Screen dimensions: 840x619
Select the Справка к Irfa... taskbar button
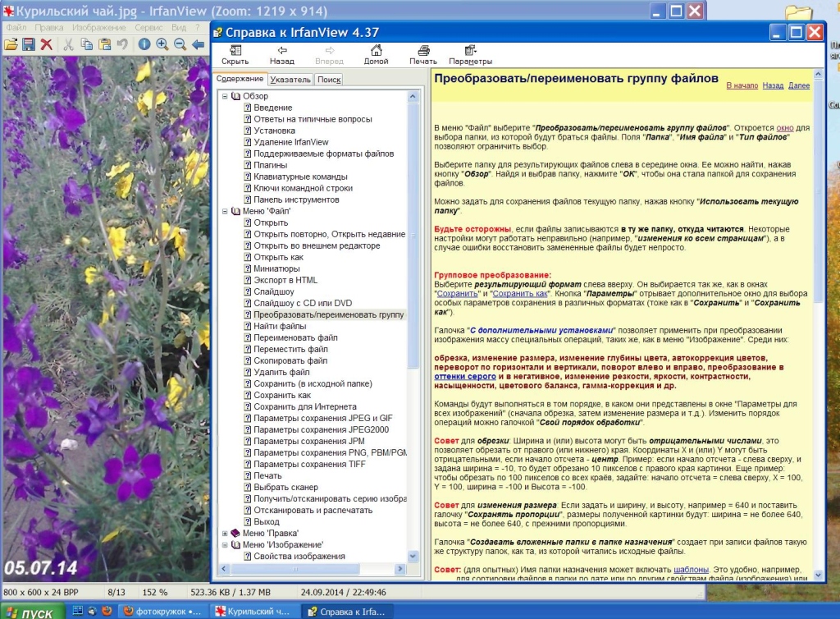coord(347,612)
